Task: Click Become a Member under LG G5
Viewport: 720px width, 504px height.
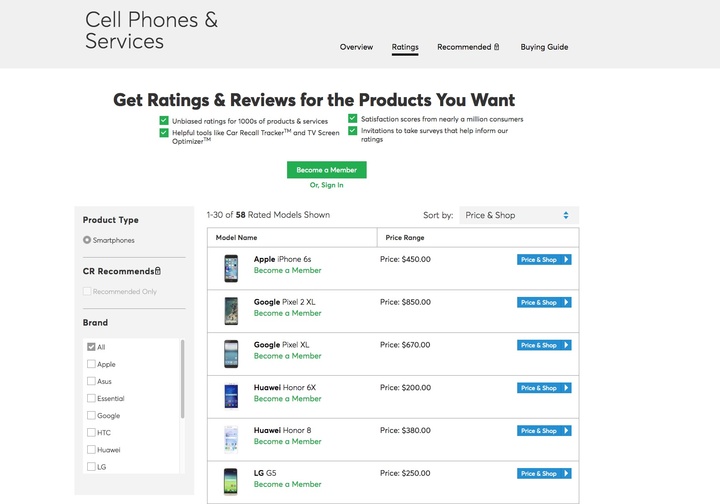Action: [287, 484]
